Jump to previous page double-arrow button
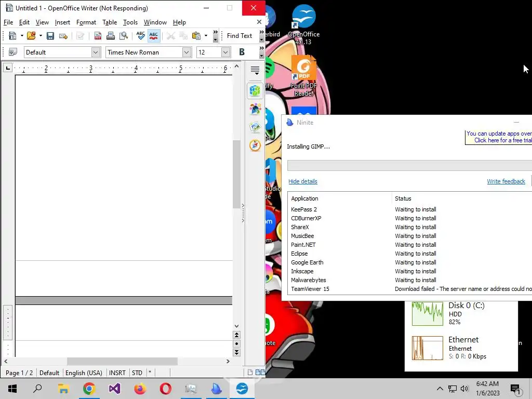This screenshot has height=399, width=532. coord(236,335)
